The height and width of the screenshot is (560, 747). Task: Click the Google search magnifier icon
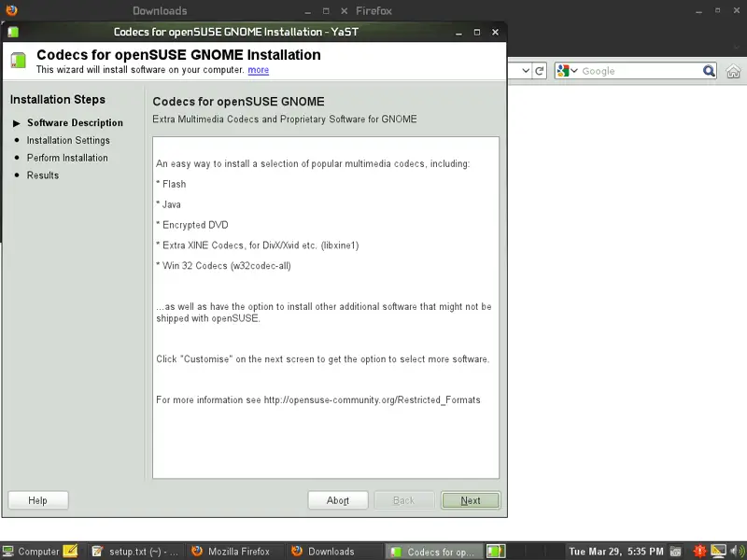coord(710,71)
